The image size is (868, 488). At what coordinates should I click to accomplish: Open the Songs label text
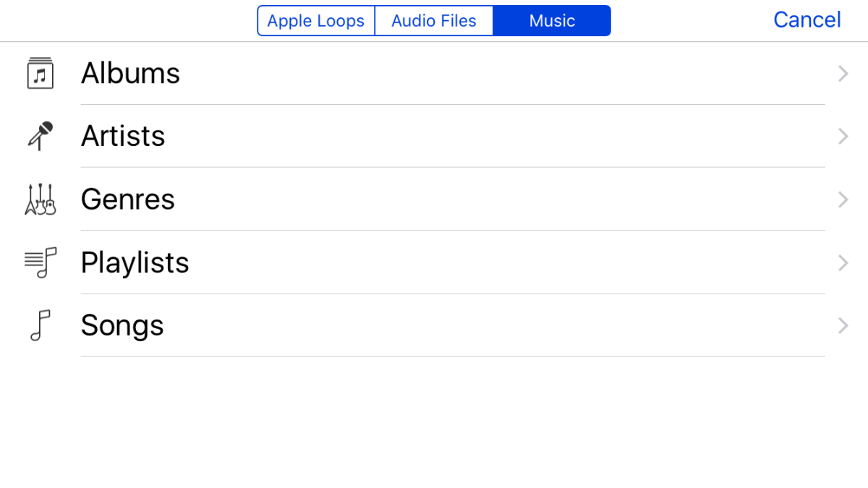pyautogui.click(x=122, y=325)
